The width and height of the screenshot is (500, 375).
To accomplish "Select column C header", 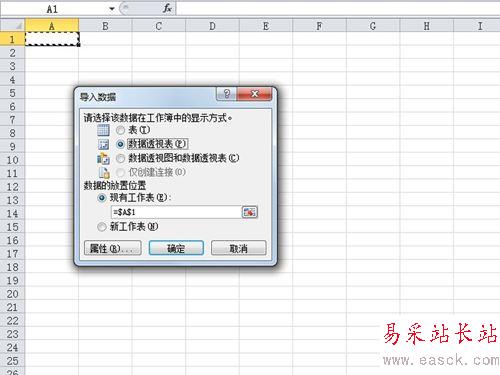I will [159, 26].
